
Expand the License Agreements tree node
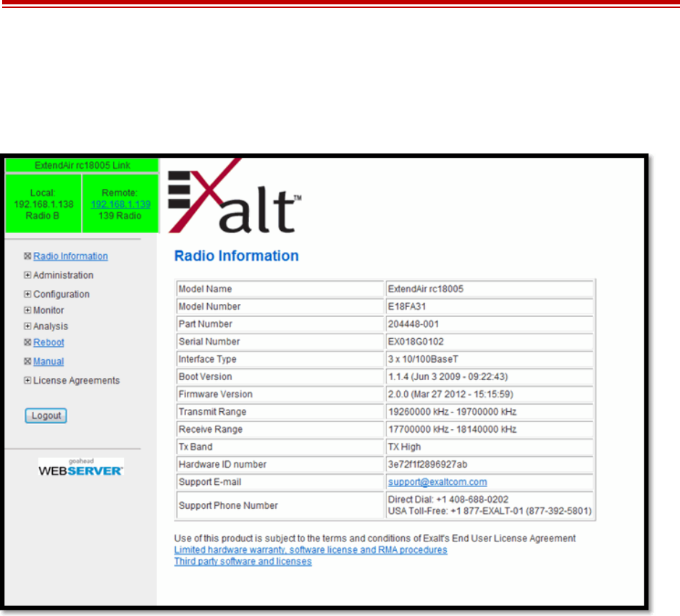tap(28, 380)
